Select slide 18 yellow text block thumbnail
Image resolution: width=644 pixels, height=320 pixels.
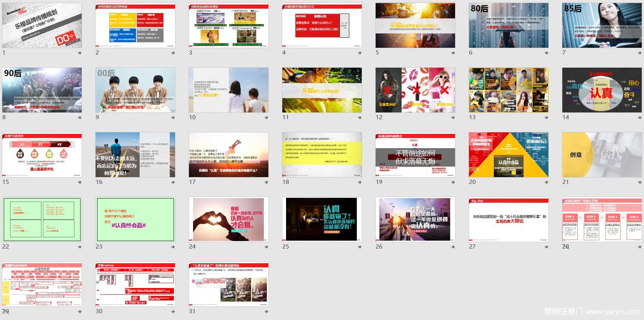pos(322,155)
